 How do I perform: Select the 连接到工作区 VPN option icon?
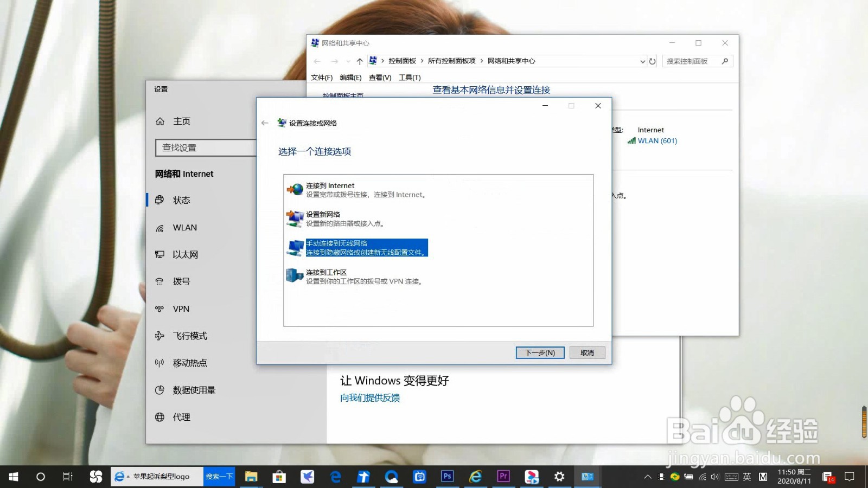tap(295, 276)
